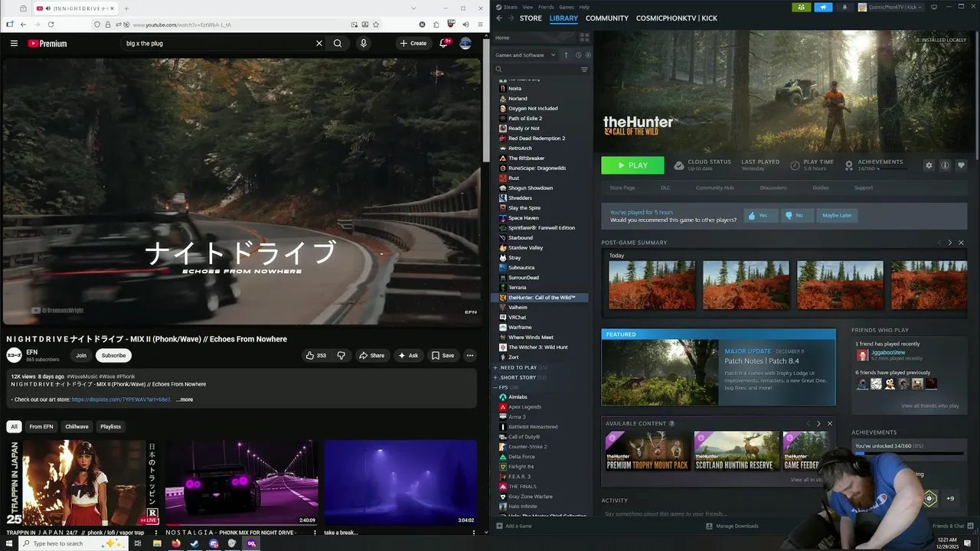Open the YouTube hamburger guide menu
Image resolution: width=980 pixels, height=551 pixels.
click(14, 44)
